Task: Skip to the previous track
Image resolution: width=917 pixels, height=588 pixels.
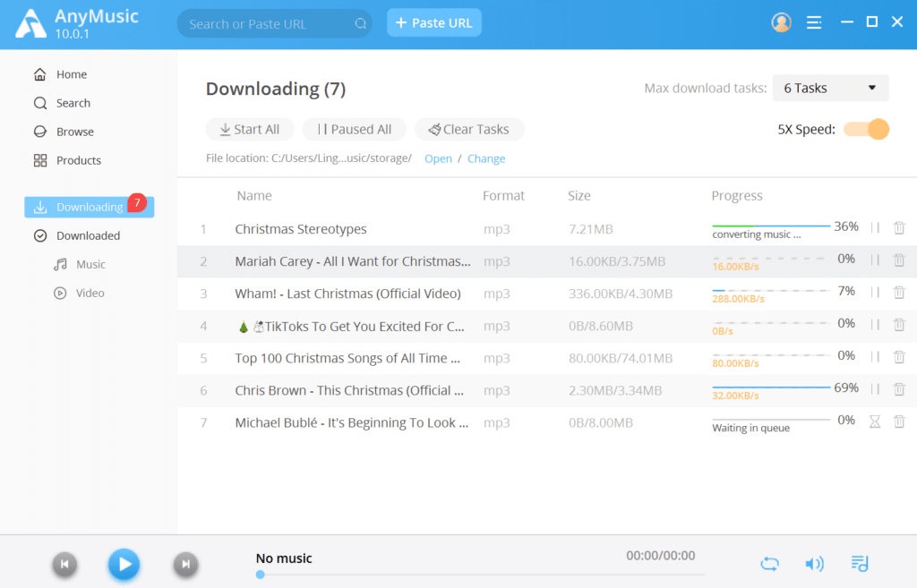Action: (x=64, y=564)
